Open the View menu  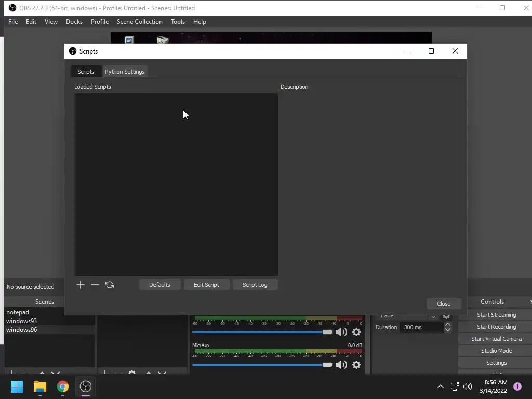[x=51, y=22]
